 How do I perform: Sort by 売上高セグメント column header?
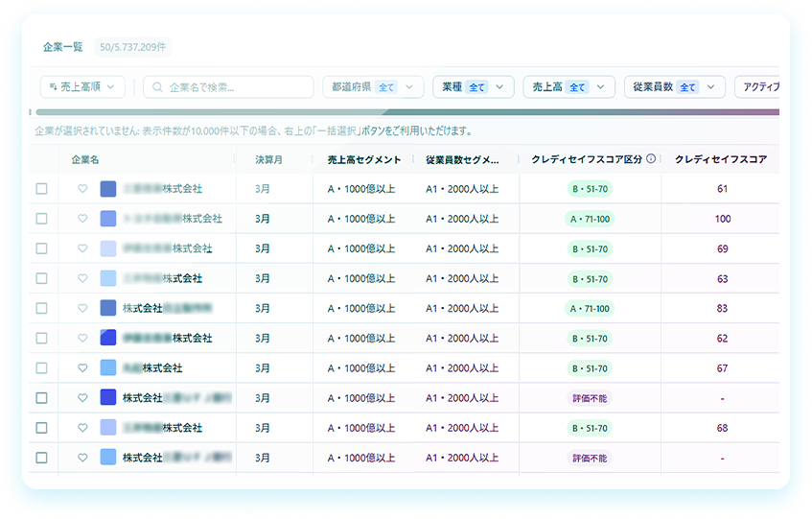[364, 159]
